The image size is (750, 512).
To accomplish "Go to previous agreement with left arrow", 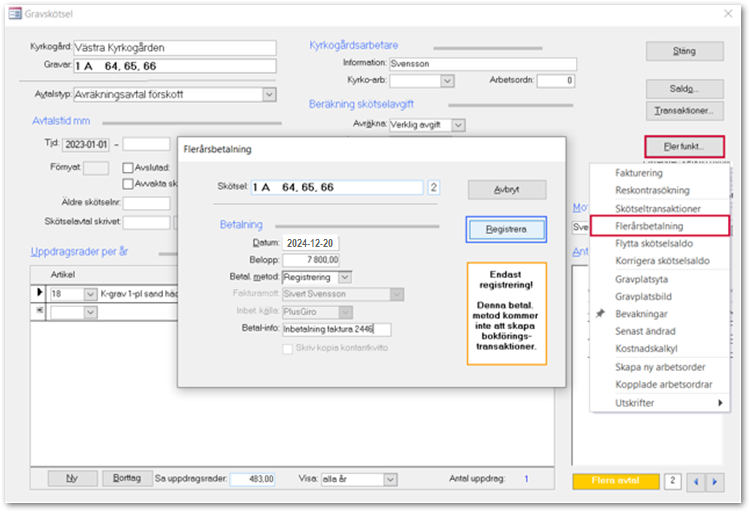I will pos(696,481).
